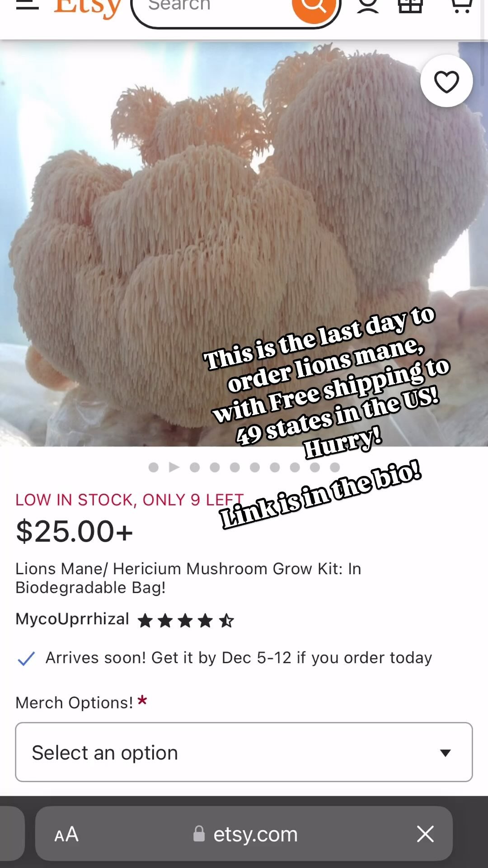Click the dropdown arrow in Select an option

coord(446,753)
